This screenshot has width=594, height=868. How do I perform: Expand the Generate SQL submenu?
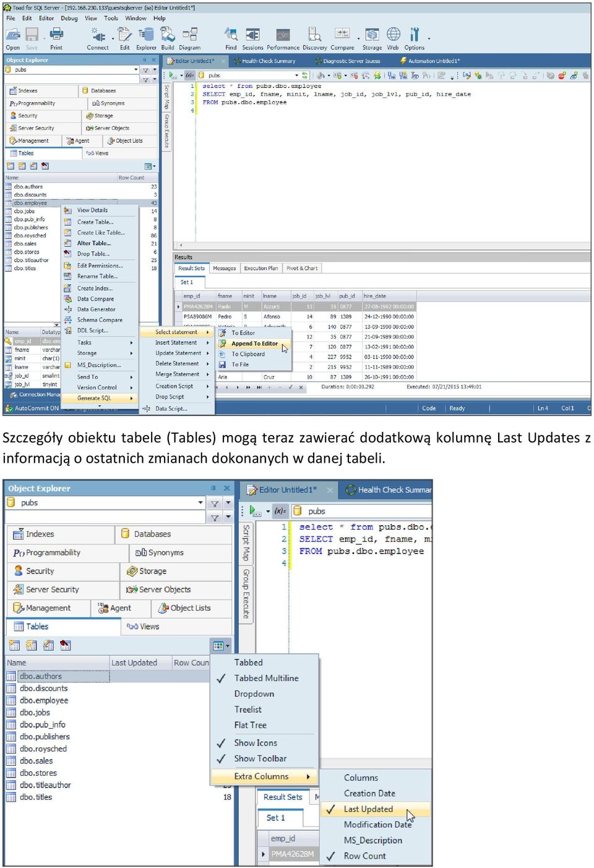coord(100,398)
